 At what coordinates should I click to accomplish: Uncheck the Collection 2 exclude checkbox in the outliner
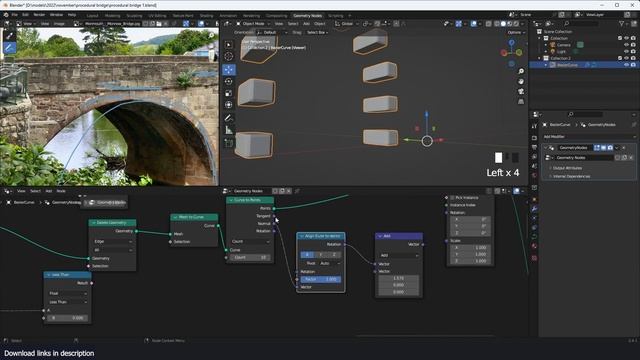[620, 58]
